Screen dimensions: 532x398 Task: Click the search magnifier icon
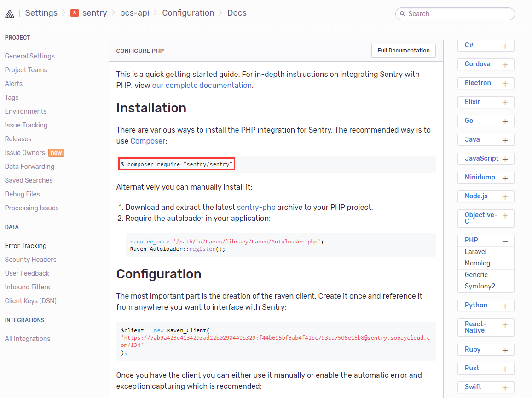tap(403, 14)
